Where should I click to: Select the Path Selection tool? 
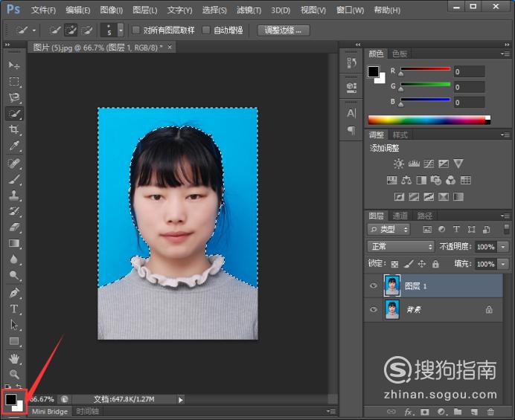pyautogui.click(x=14, y=325)
